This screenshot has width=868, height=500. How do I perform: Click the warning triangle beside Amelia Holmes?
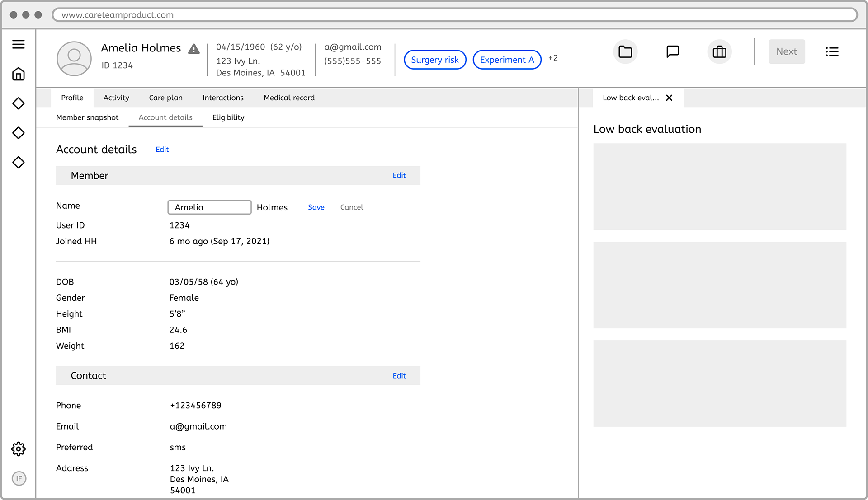click(194, 49)
